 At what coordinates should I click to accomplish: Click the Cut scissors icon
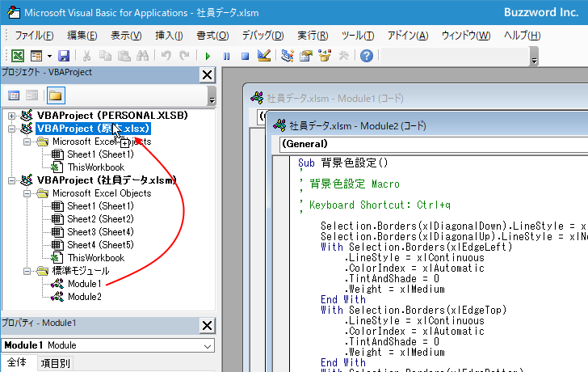[x=86, y=56]
